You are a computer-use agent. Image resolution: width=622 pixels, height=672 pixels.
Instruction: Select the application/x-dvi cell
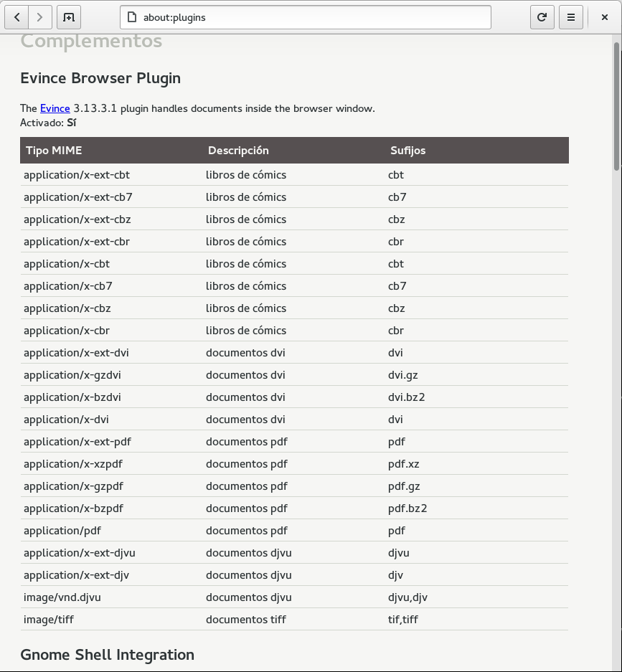click(x=67, y=420)
